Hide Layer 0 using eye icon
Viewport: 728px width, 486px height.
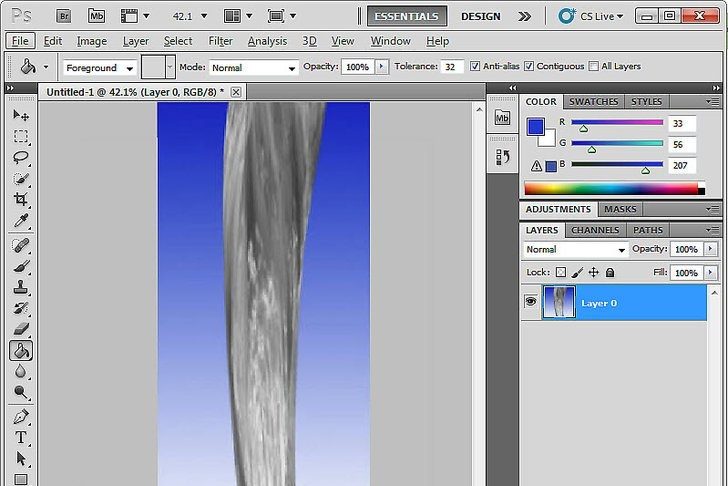tap(531, 302)
